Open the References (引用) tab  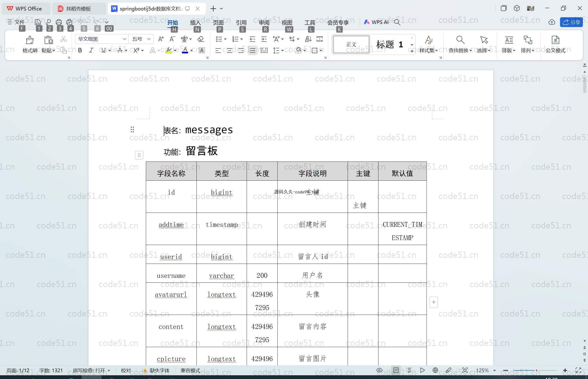(x=241, y=22)
